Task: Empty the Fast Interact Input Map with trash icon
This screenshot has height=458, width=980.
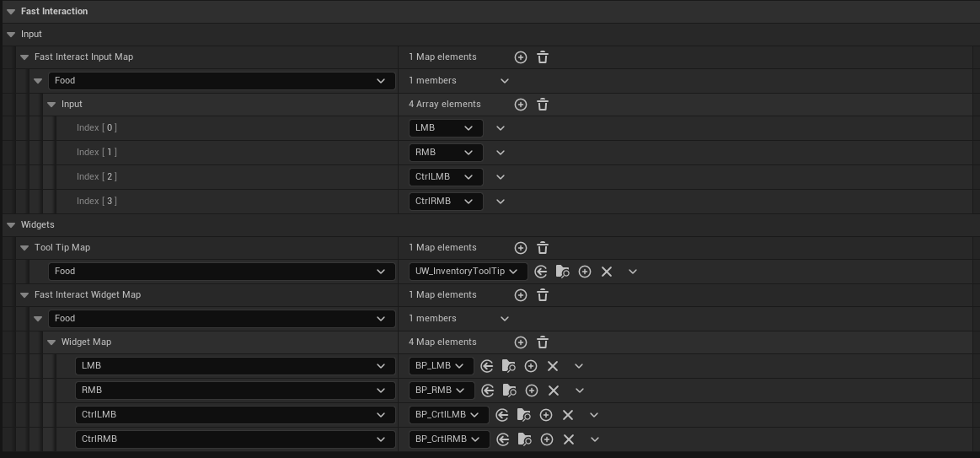Action: (x=543, y=57)
